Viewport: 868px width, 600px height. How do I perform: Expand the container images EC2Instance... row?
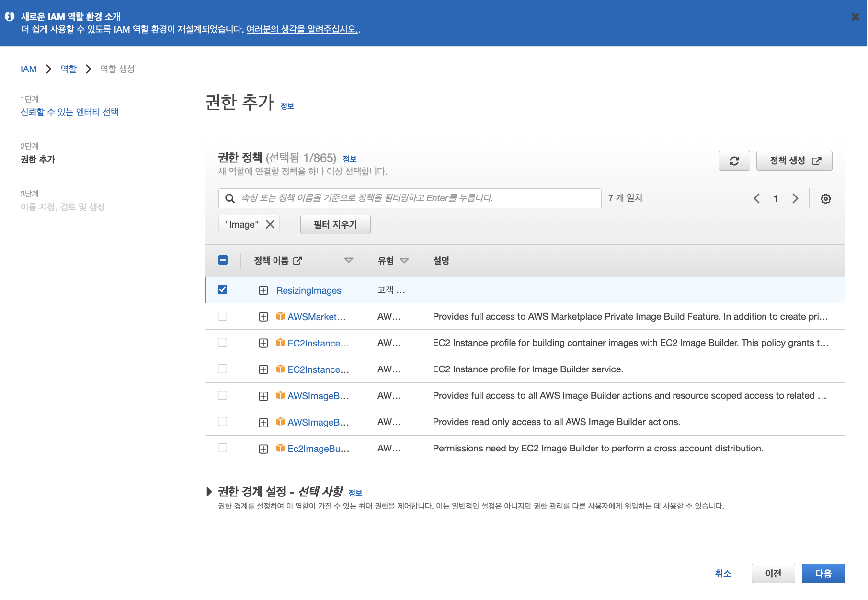[263, 343]
